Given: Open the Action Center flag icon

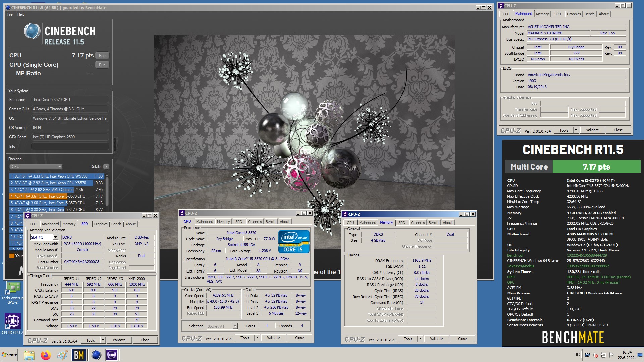Looking at the screenshot, I should (x=611, y=355).
